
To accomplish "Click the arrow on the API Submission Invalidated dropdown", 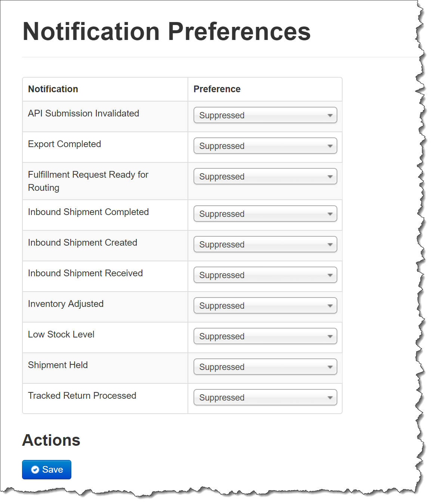I will point(330,115).
